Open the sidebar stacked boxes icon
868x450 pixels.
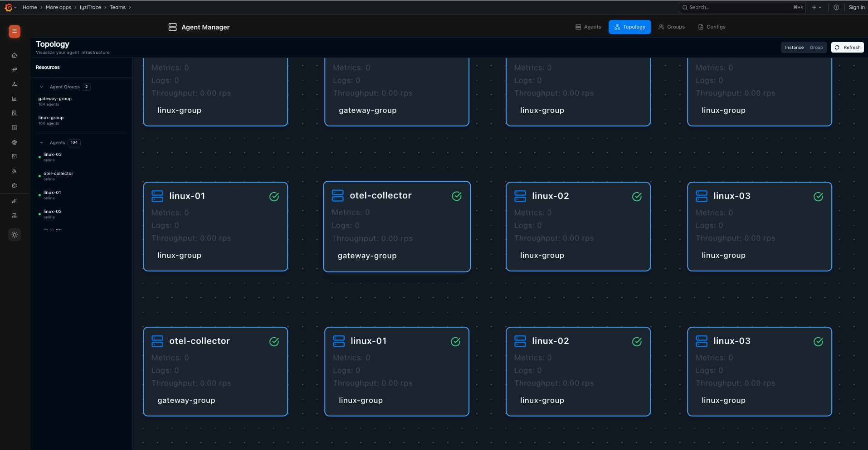pyautogui.click(x=15, y=70)
